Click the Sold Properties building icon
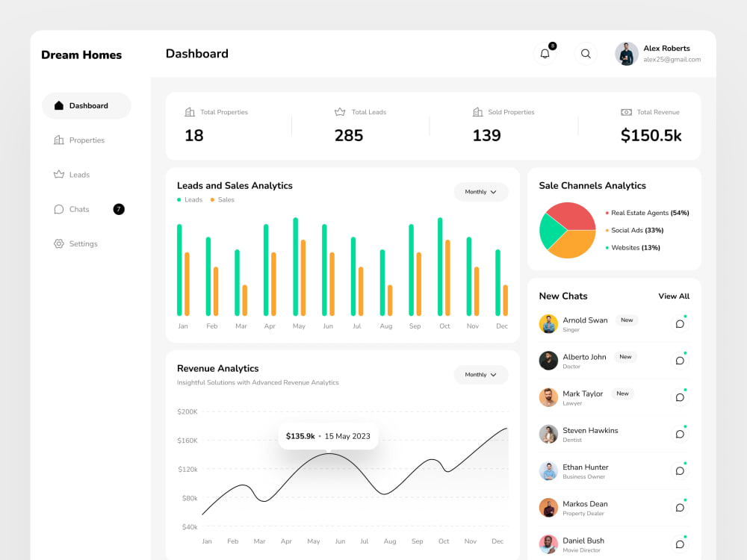 477,112
